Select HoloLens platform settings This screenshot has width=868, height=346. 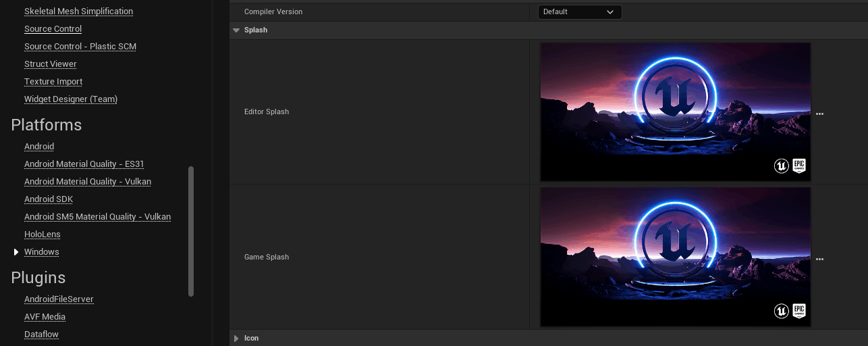(43, 234)
